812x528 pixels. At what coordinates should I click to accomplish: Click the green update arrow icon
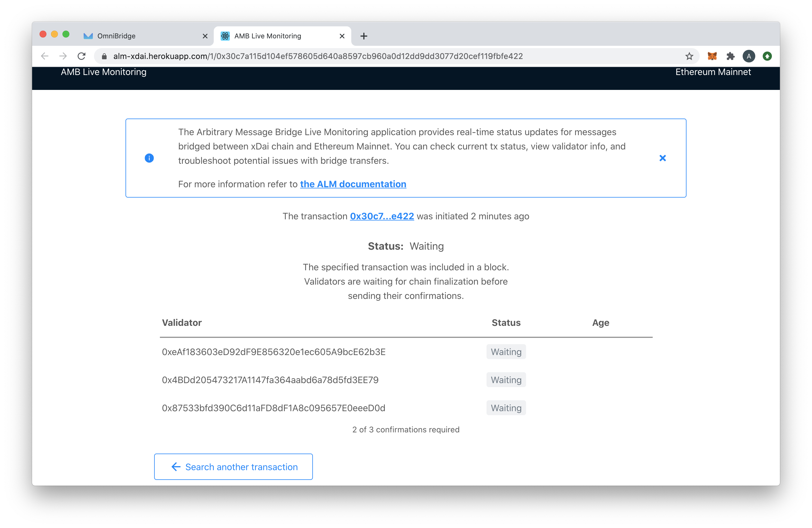767,56
